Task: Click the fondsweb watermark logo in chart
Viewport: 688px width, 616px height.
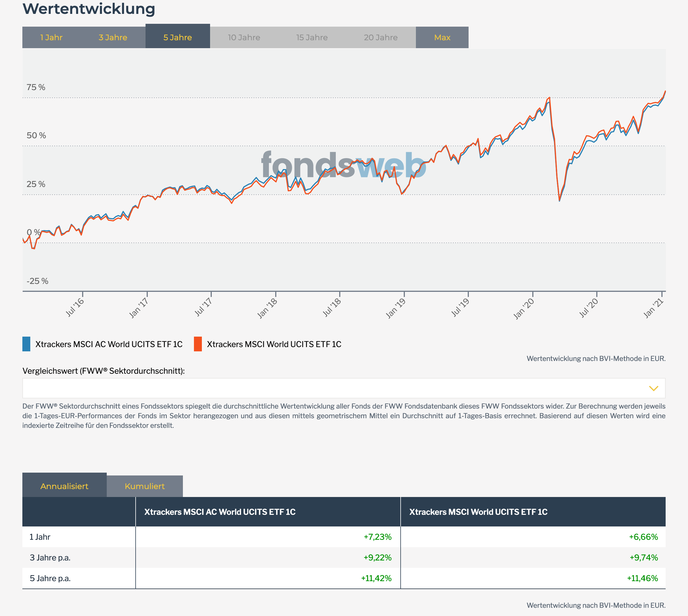Action: [343, 165]
